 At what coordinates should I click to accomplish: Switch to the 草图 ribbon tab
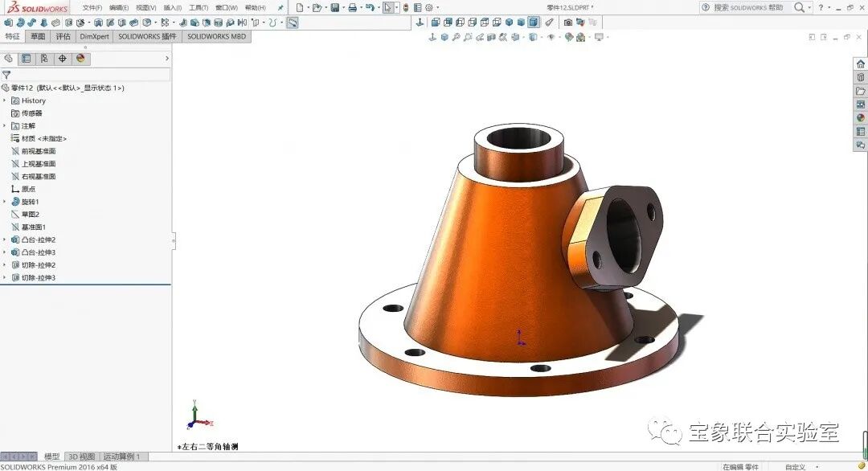[x=38, y=36]
